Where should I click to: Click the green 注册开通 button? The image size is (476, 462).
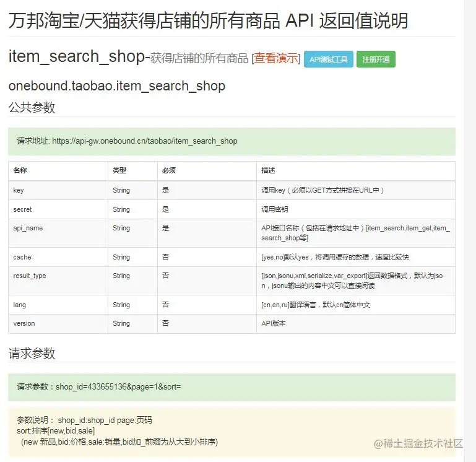click(x=376, y=59)
